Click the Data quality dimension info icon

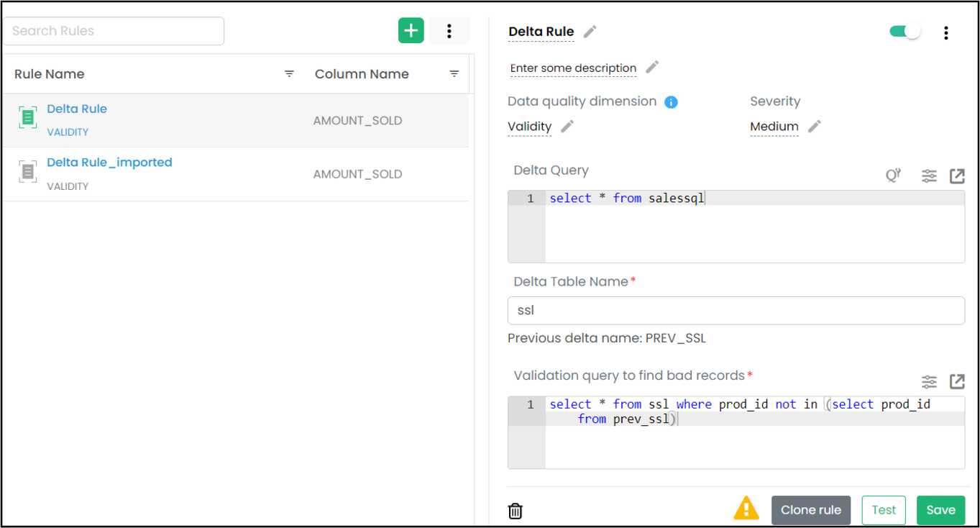tap(671, 102)
